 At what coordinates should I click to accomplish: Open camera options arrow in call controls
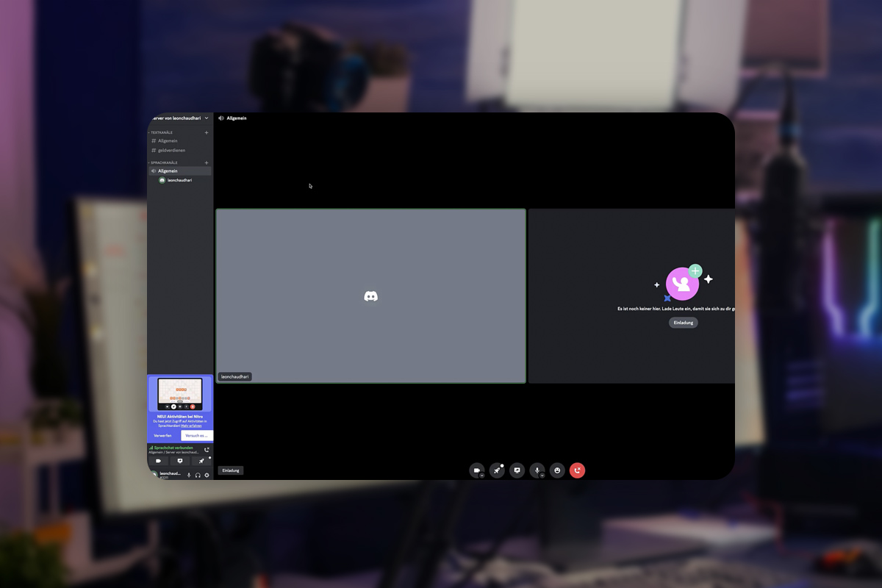click(x=482, y=476)
